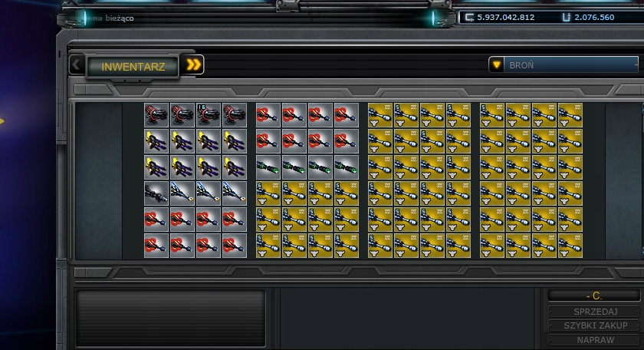This screenshot has width=644, height=350.
Task: Switch to the INWENTARZ tab
Action: tap(133, 67)
